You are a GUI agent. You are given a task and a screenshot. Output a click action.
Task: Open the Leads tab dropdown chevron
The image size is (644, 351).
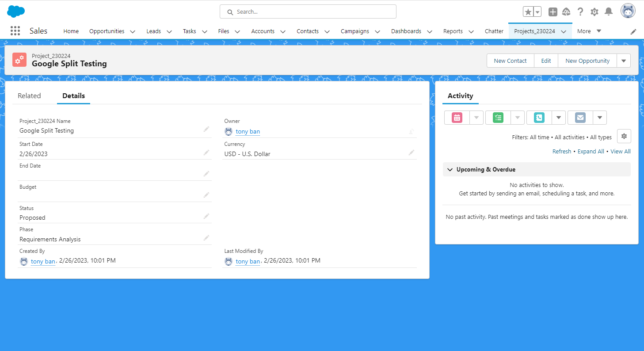click(x=169, y=31)
